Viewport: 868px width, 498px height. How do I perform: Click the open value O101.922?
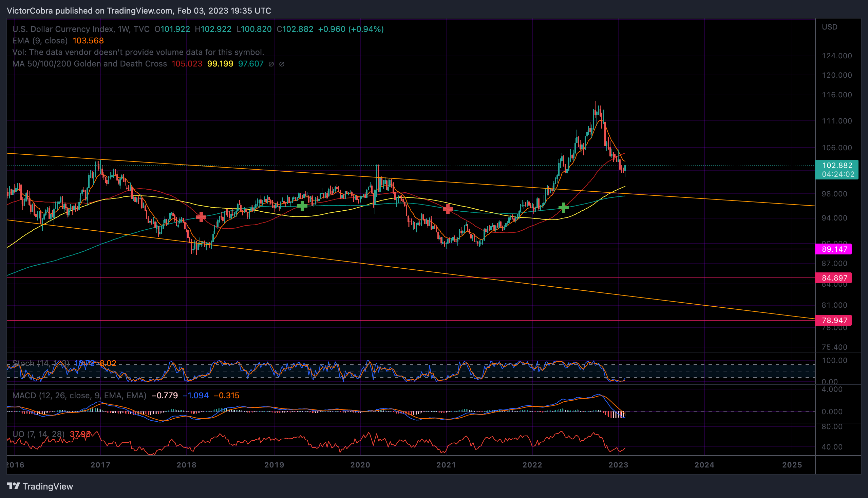[172, 29]
